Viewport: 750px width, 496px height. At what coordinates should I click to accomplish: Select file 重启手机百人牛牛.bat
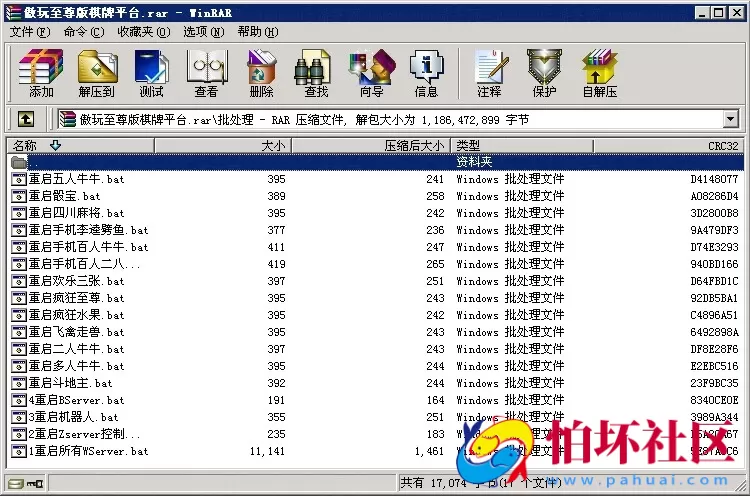click(x=88, y=247)
